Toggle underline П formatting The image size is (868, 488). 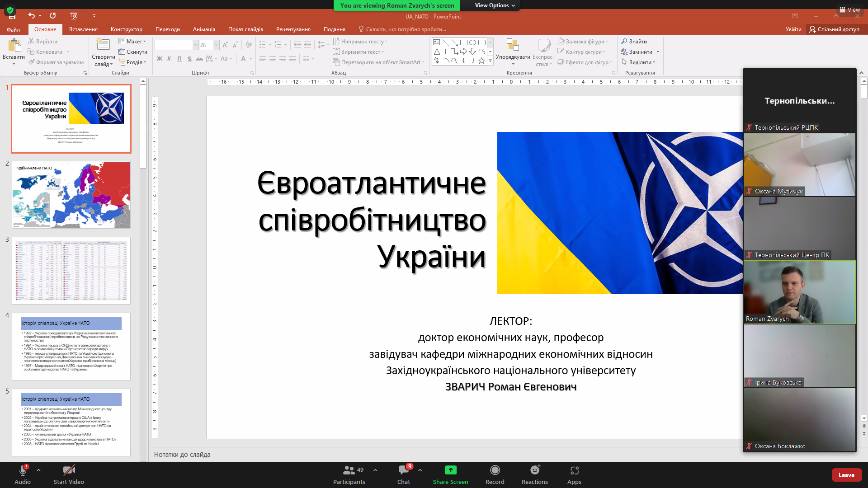[179, 59]
